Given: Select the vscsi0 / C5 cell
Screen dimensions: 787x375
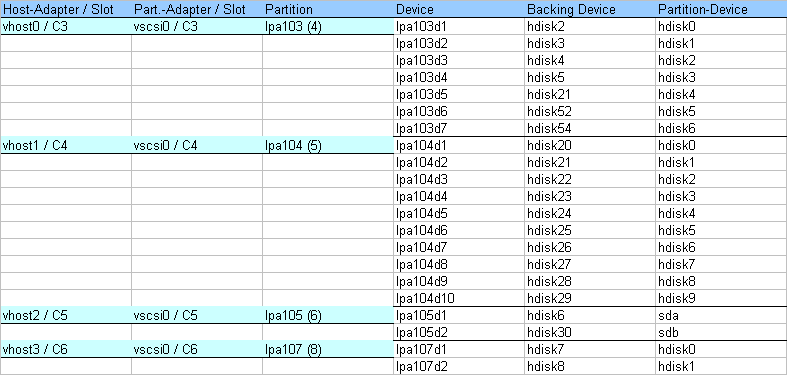Looking at the screenshot, I should (x=197, y=315).
